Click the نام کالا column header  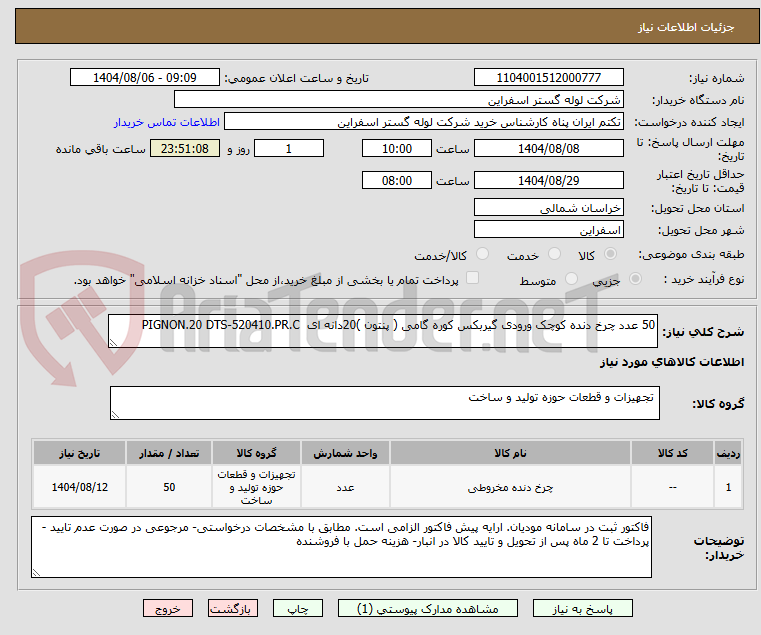pos(510,453)
